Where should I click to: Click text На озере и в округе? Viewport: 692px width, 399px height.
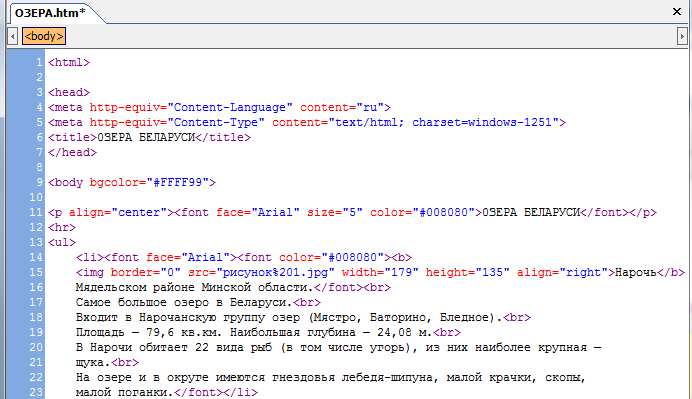[142, 377]
